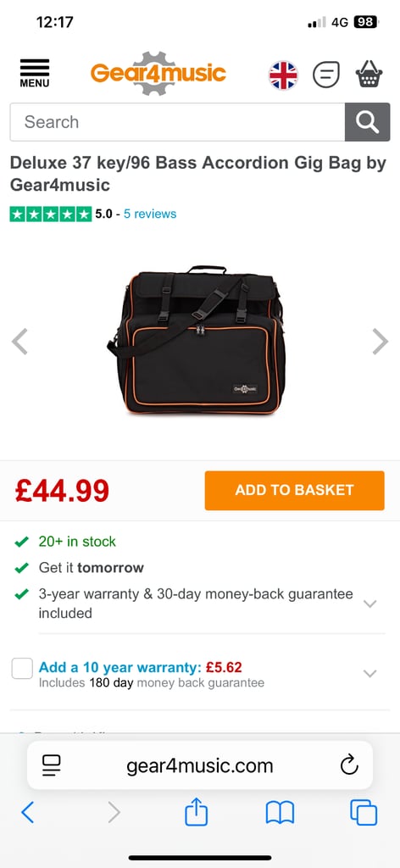The height and width of the screenshot is (868, 400).
Task: Open the hamburger MENU icon
Action: coord(34,73)
